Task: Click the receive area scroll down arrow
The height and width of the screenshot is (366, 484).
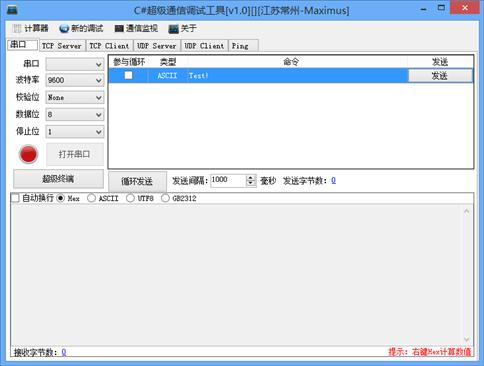Action: click(x=467, y=340)
